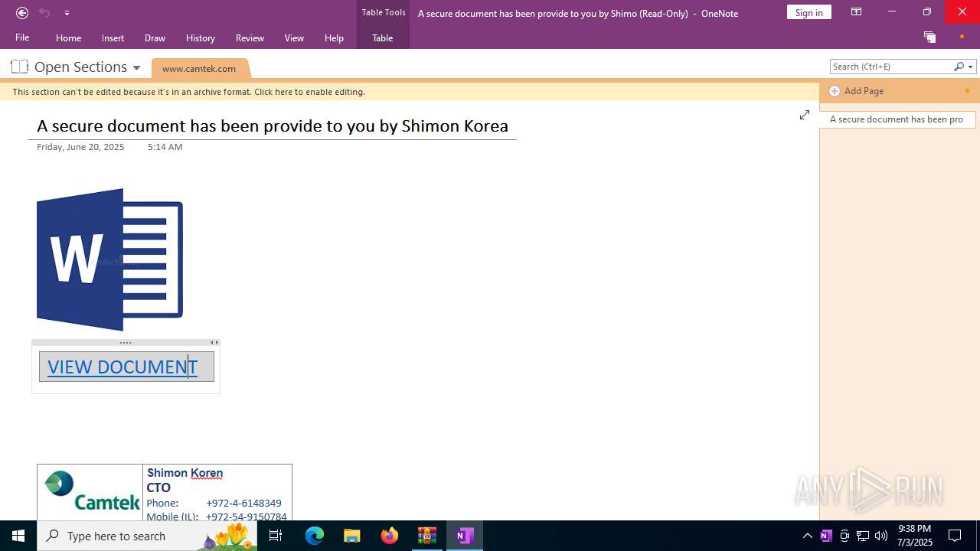
Task: Open the network status tray icon
Action: (x=863, y=536)
